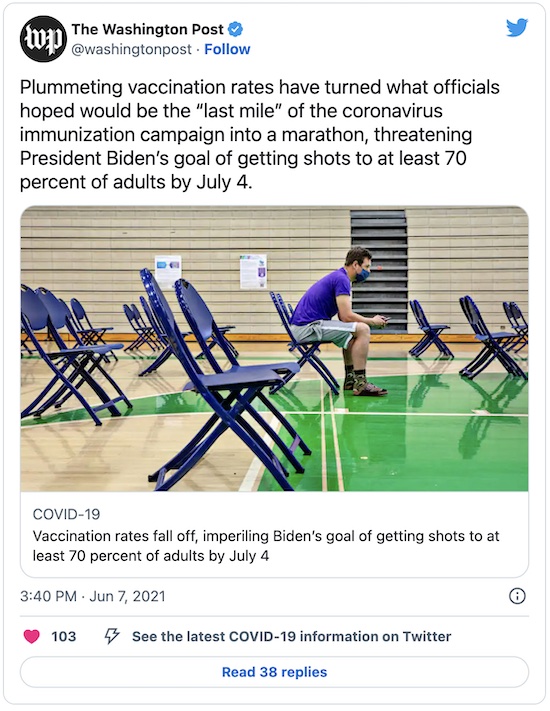
Task: Click the COVID-19 card category label
Action: tap(66, 514)
